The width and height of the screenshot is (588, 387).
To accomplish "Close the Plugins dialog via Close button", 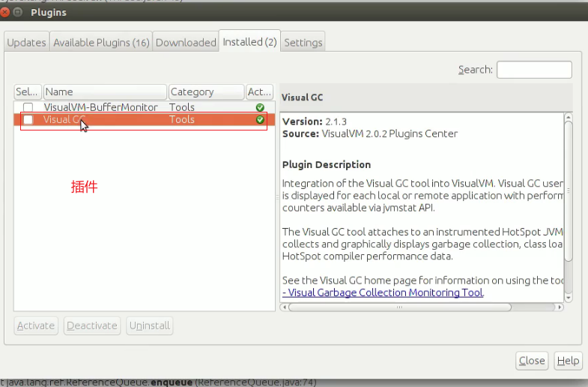I will (532, 361).
